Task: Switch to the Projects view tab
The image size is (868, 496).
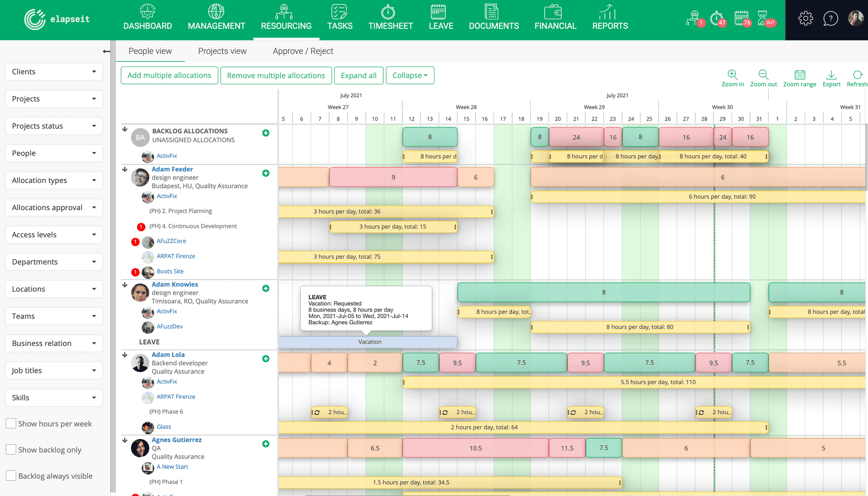Action: point(222,51)
